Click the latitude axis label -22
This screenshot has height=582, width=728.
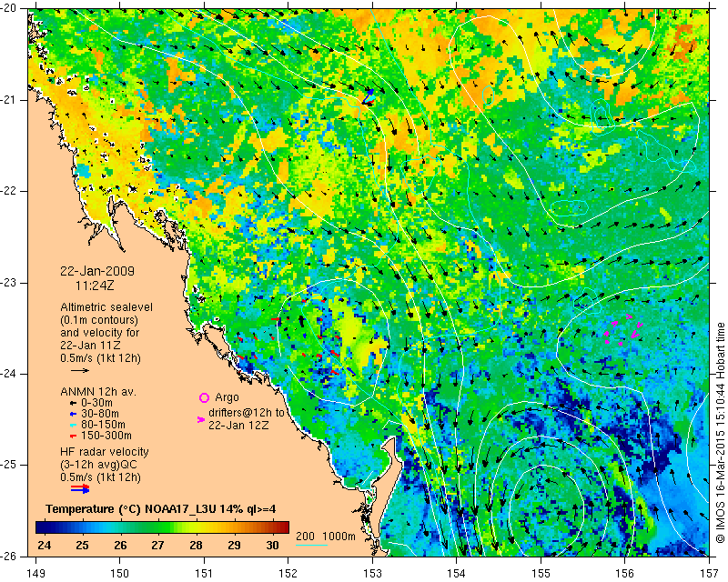point(9,191)
